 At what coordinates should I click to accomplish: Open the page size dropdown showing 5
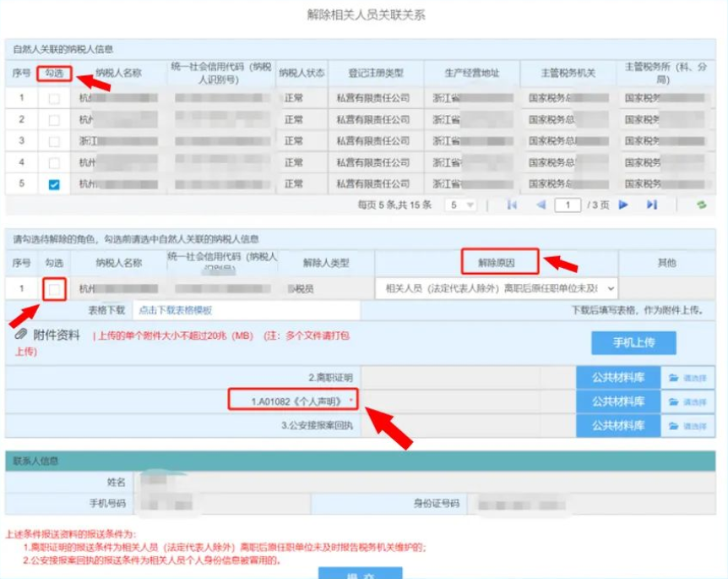462,205
